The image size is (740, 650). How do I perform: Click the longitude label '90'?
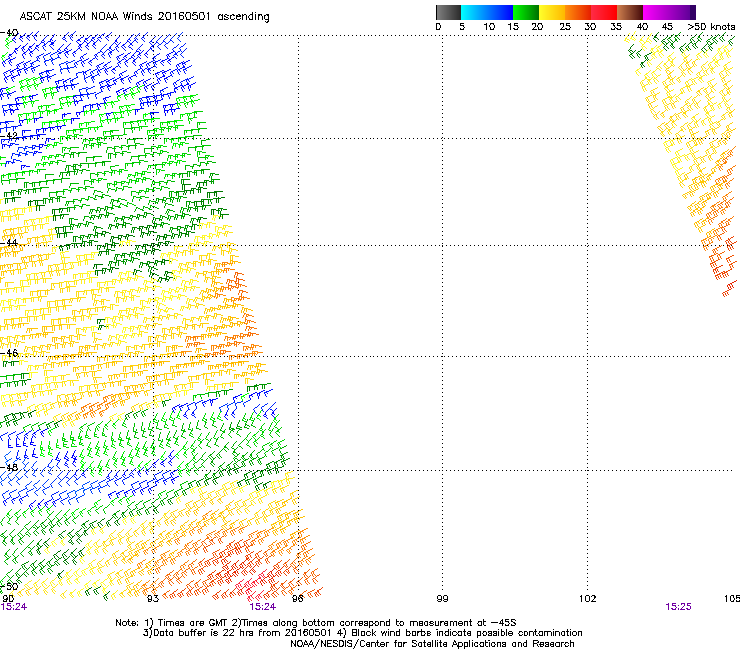point(8,599)
